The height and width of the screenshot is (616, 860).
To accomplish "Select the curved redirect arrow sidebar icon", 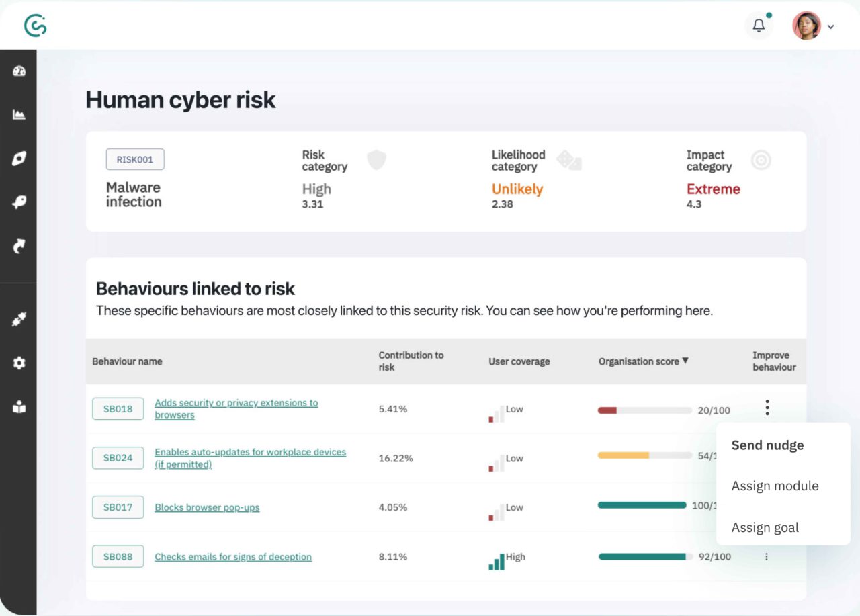I will (18, 247).
